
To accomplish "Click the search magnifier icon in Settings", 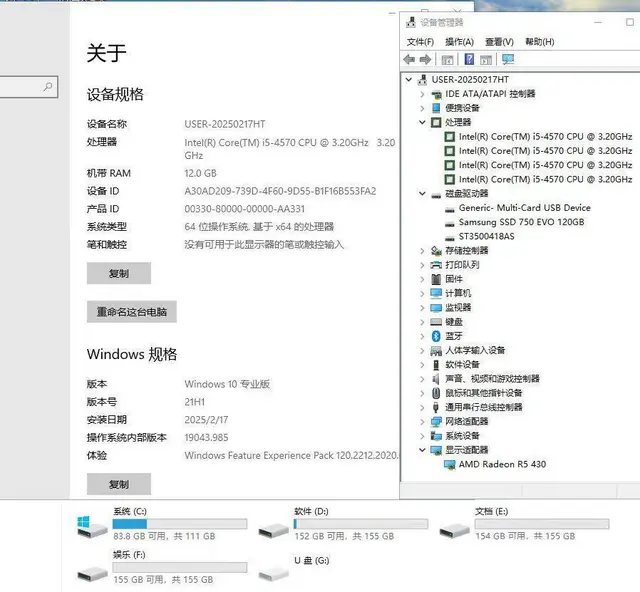I will tap(48, 86).
